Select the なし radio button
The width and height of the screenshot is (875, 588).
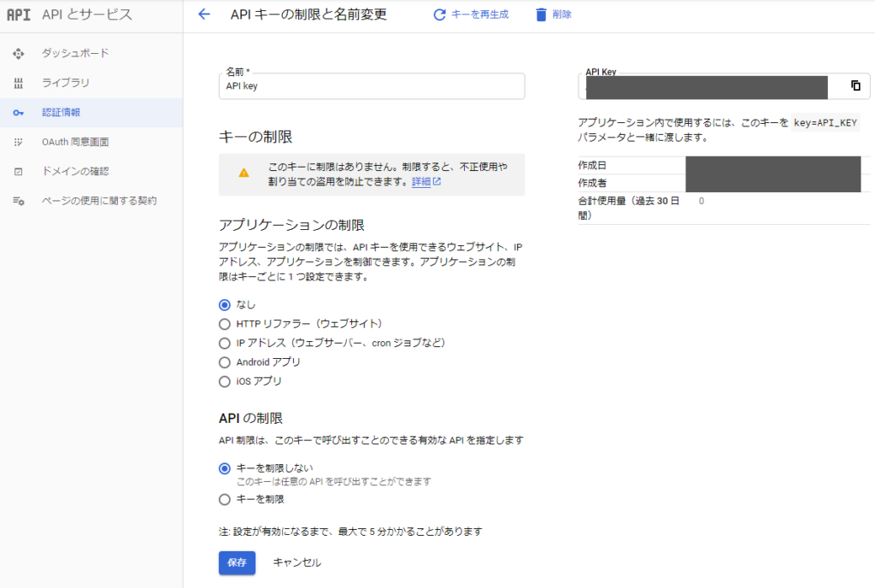click(x=225, y=304)
